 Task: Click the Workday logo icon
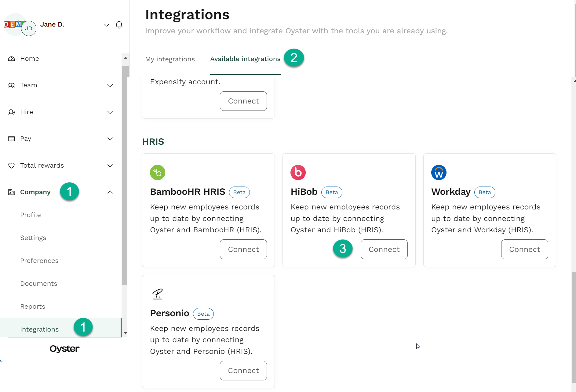[439, 172]
